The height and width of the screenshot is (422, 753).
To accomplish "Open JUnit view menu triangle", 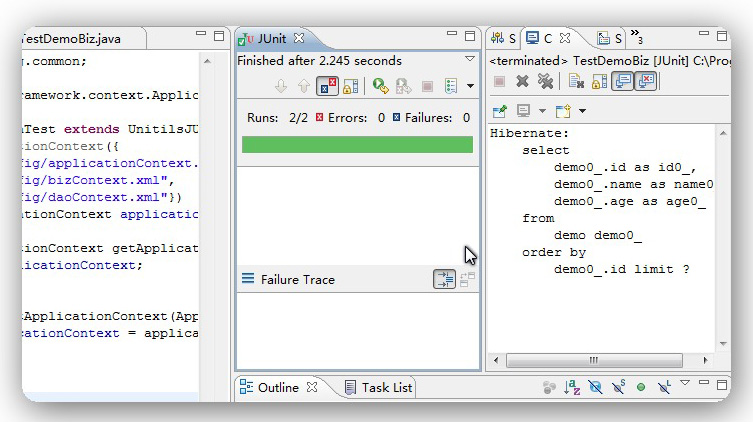I will 470,60.
